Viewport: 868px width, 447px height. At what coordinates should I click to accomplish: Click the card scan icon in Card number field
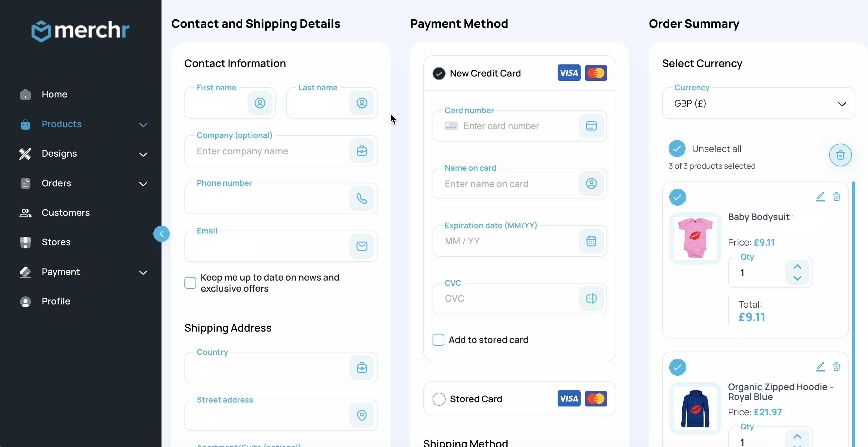click(x=591, y=126)
